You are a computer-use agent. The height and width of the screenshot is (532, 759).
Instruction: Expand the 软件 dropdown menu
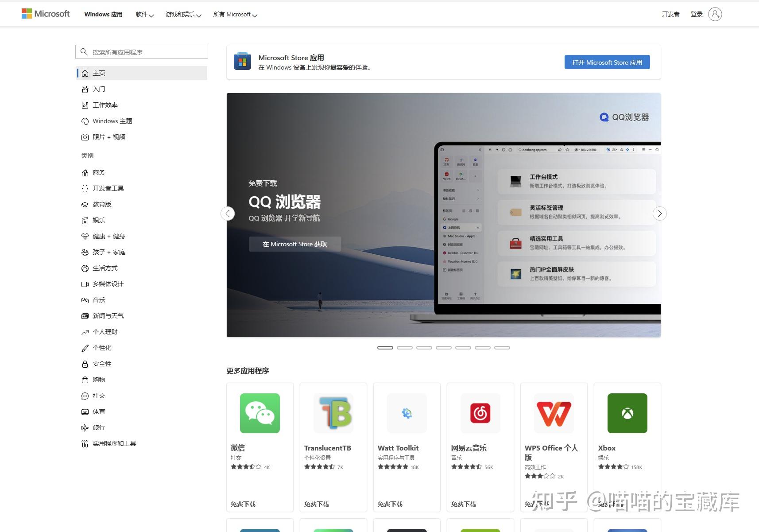pos(145,15)
